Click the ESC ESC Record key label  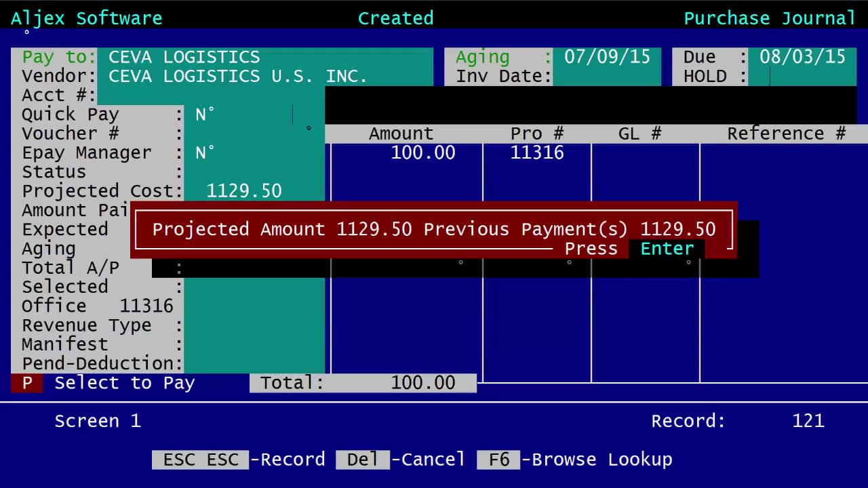click(239, 460)
